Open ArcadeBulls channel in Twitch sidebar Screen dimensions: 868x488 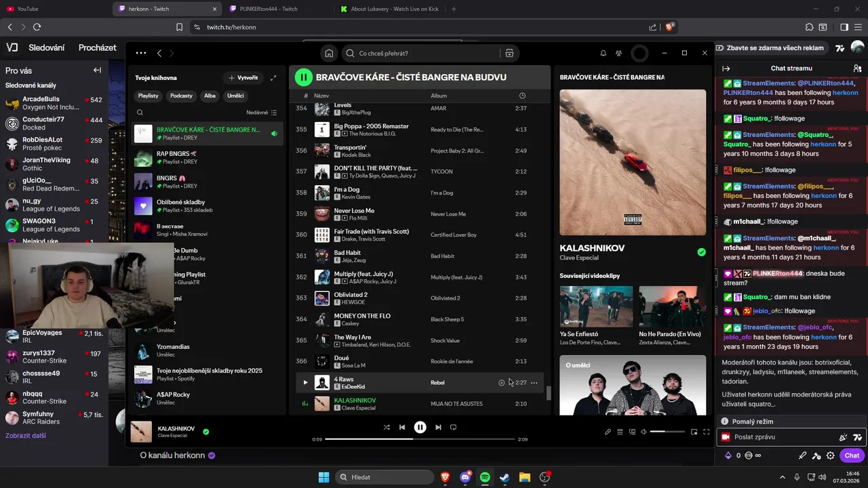(54, 103)
